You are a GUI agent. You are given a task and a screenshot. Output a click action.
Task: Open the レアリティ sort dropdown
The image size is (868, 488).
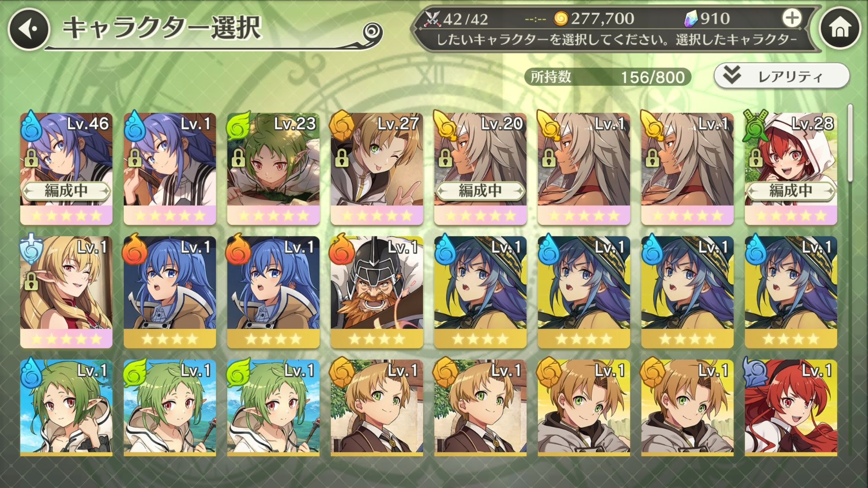point(782,76)
